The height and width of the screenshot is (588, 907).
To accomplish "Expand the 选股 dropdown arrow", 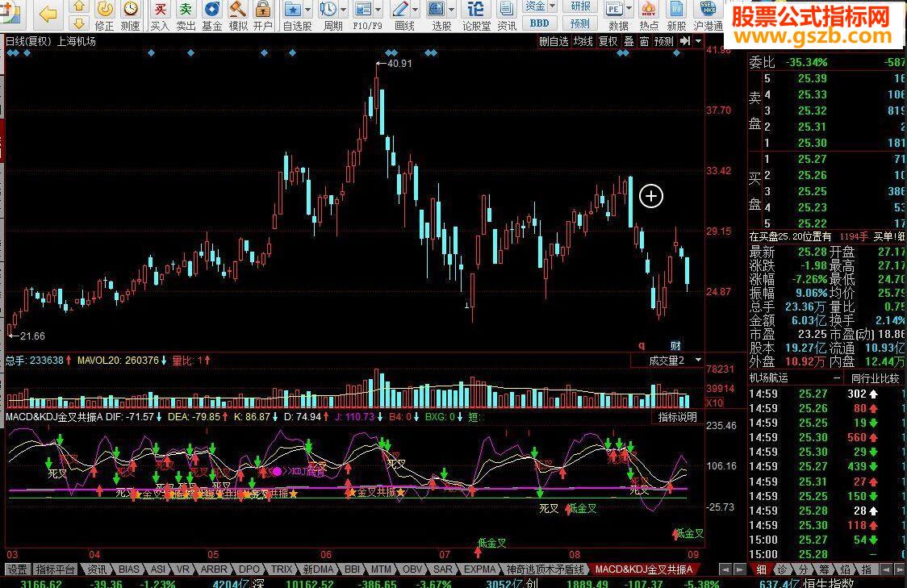I will (451, 9).
